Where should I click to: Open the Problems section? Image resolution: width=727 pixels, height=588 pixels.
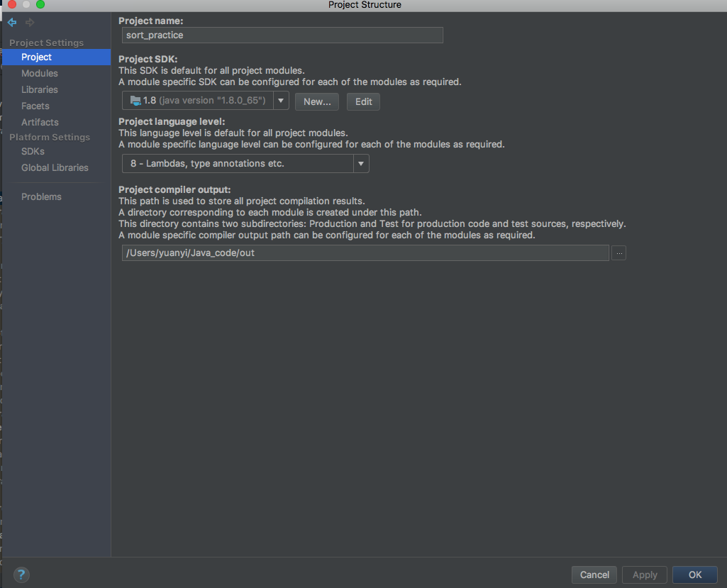pos(41,196)
